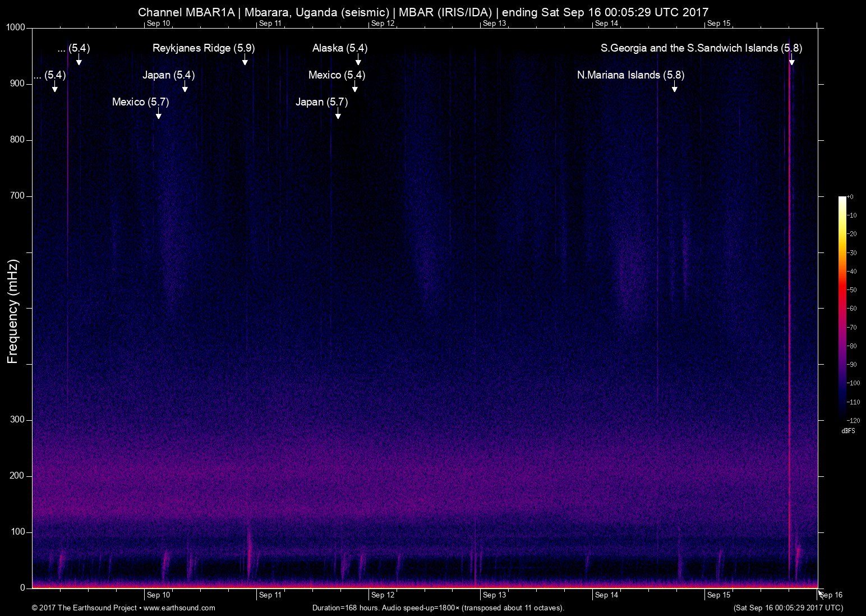Click the Sep 15 label on bottom axis

[720, 595]
